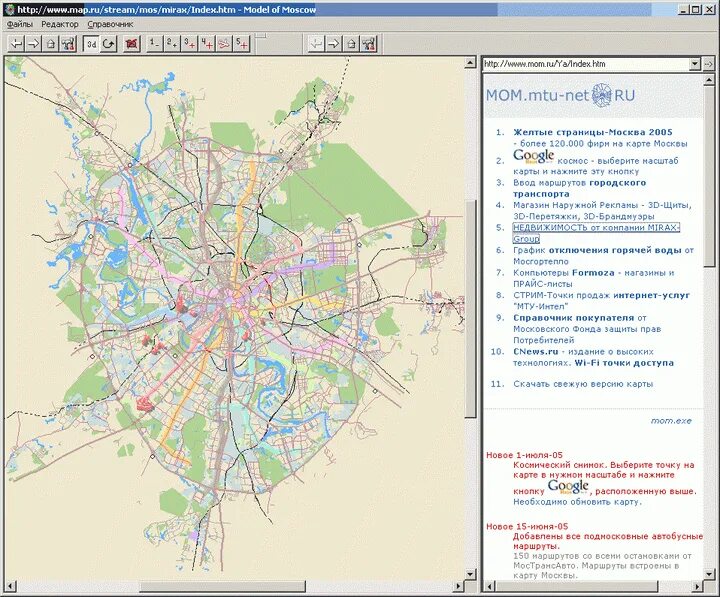Click the rotate map arrow icon
720x597 pixels.
click(109, 44)
